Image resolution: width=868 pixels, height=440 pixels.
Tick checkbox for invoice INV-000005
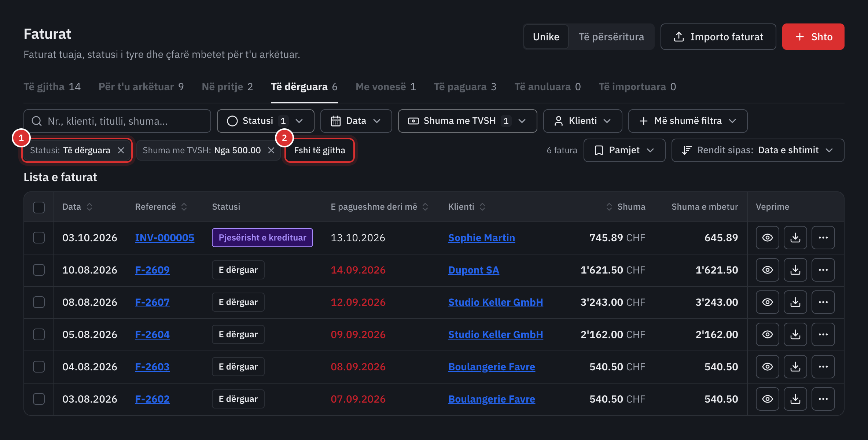pyautogui.click(x=39, y=238)
